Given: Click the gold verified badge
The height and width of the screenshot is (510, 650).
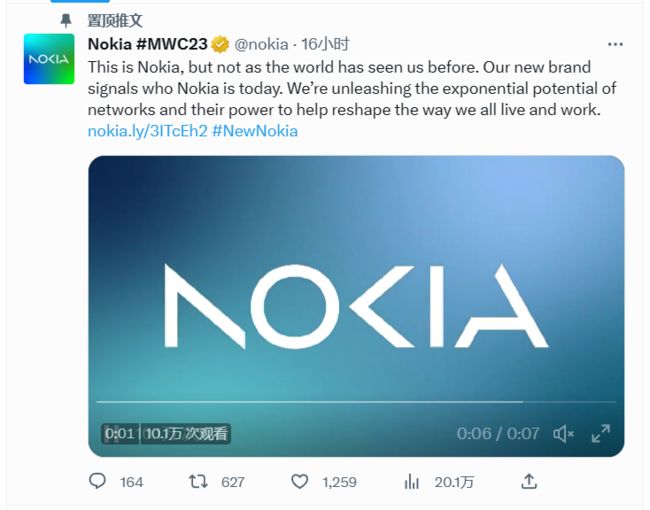Looking at the screenshot, I should [220, 44].
